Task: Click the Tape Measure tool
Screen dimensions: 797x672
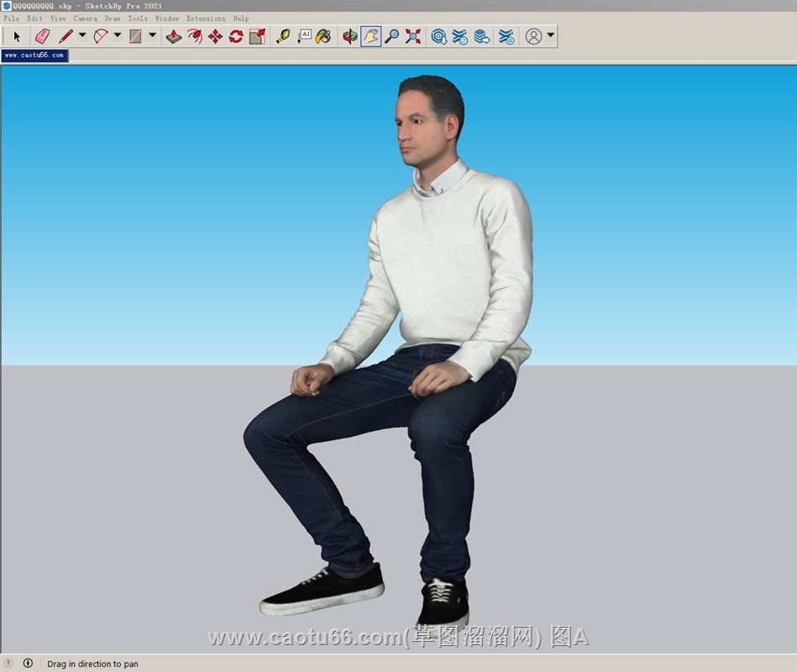Action: 283,36
